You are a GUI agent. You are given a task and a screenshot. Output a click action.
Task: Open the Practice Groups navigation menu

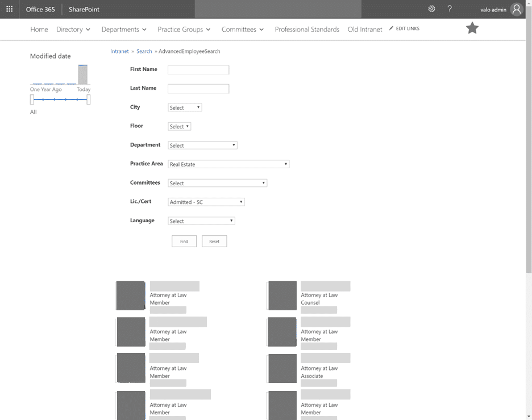(184, 30)
